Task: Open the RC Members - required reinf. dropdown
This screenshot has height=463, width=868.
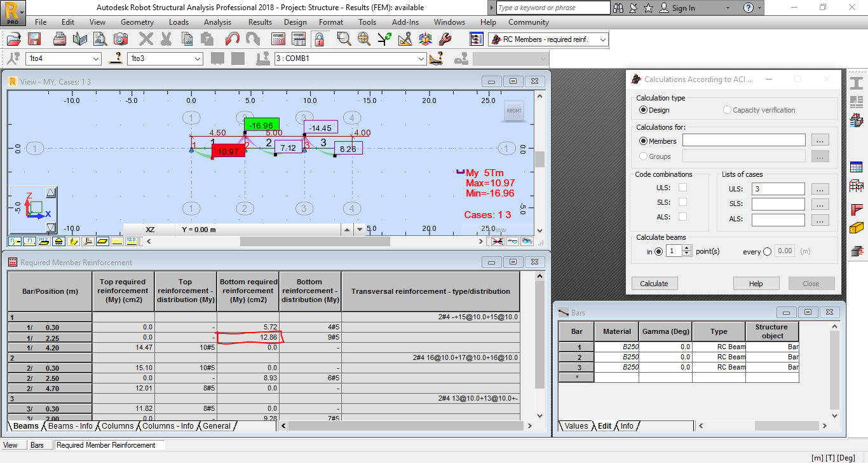Action: [x=602, y=38]
